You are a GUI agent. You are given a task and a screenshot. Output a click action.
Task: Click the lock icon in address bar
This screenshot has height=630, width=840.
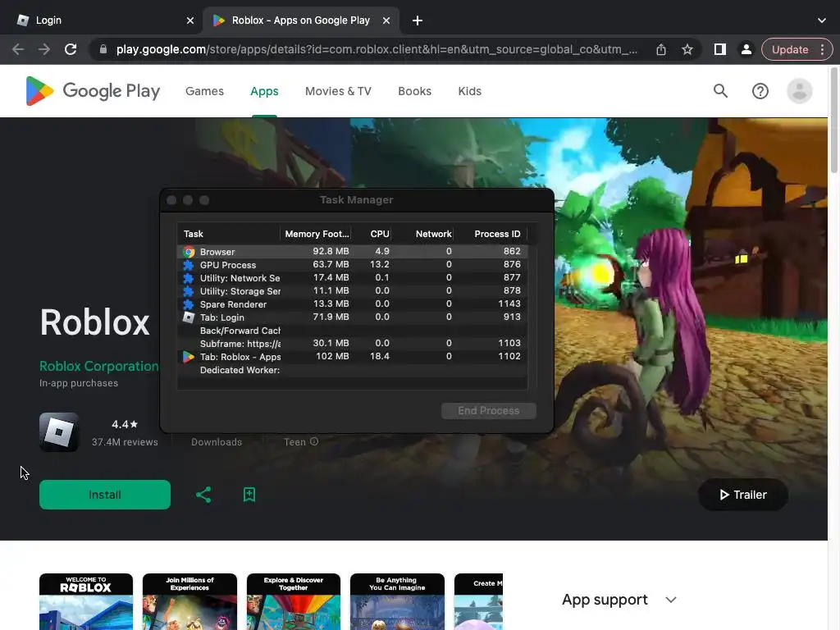[103, 49]
